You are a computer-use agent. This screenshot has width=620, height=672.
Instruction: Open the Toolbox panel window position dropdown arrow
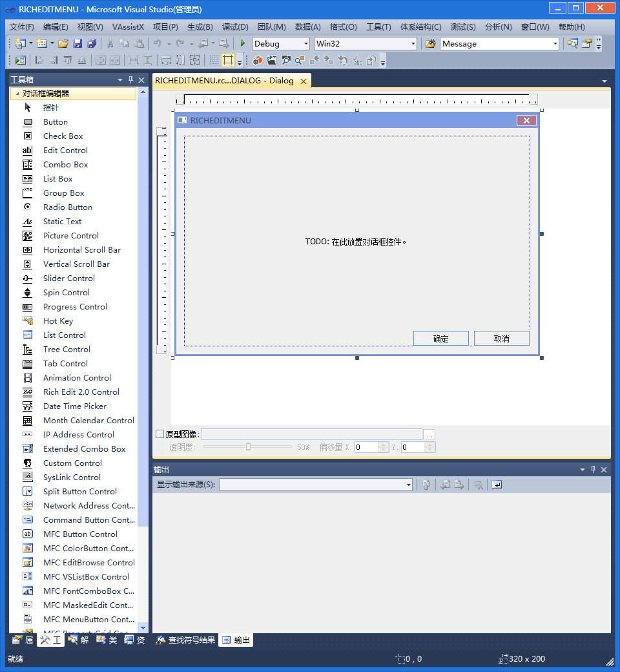pos(120,80)
